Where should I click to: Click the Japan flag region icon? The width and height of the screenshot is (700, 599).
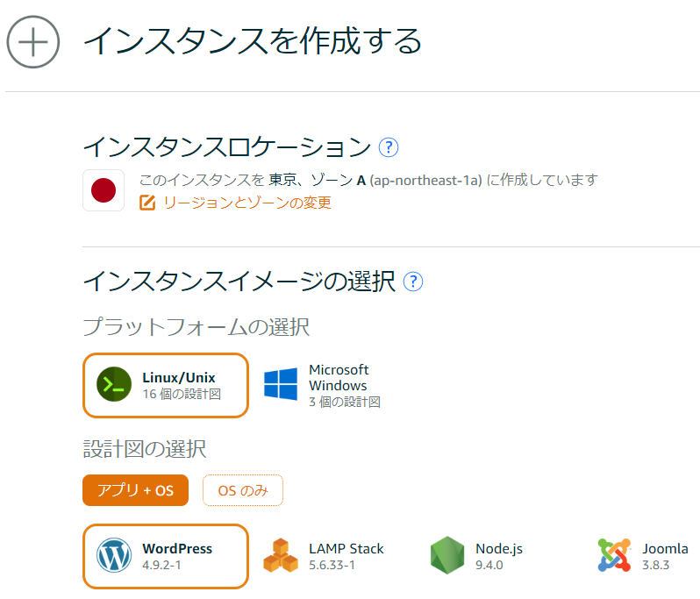[104, 190]
